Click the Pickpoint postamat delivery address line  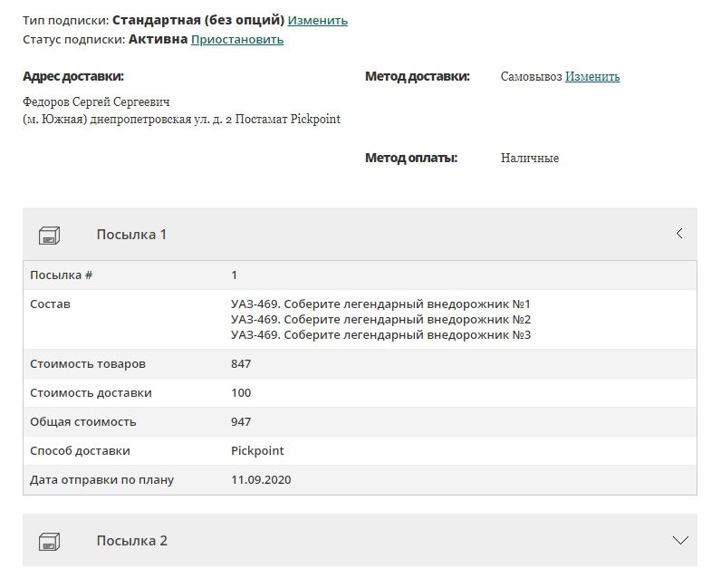coord(181,120)
